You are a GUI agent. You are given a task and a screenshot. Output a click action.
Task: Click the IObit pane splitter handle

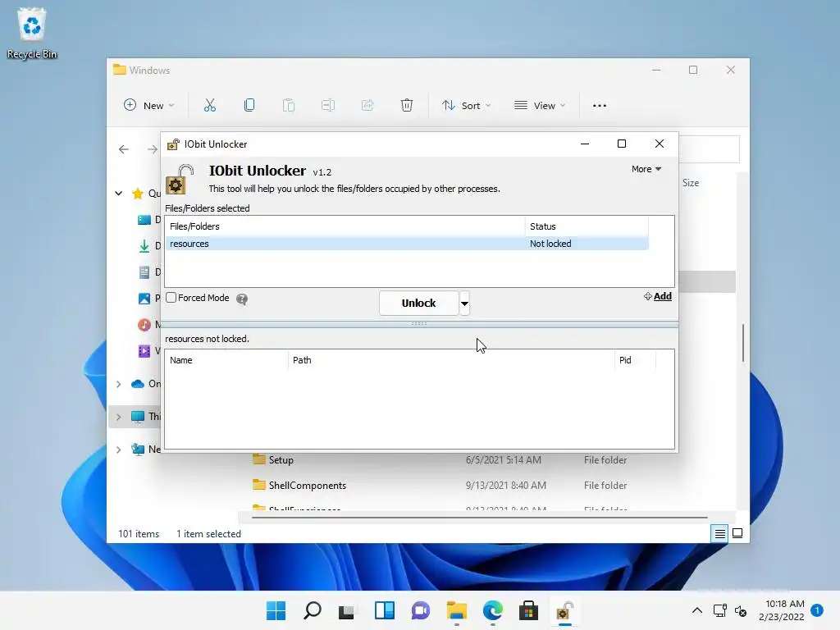point(419,323)
